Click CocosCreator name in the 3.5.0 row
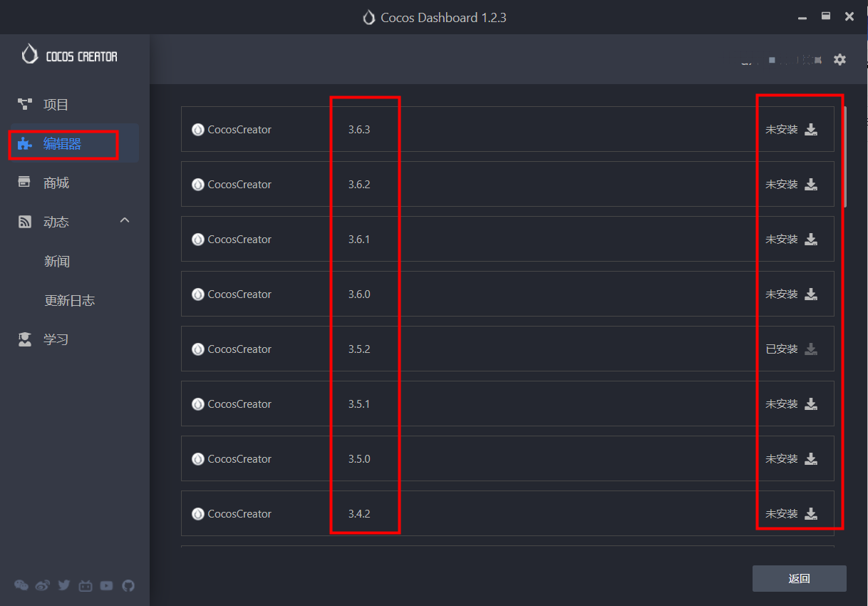Screen dimensions: 868x606 pyautogui.click(x=239, y=459)
